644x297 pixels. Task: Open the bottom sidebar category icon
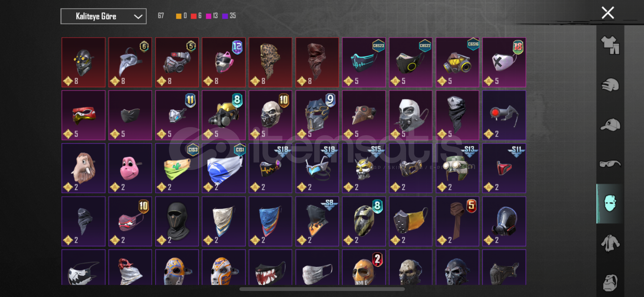(x=610, y=282)
